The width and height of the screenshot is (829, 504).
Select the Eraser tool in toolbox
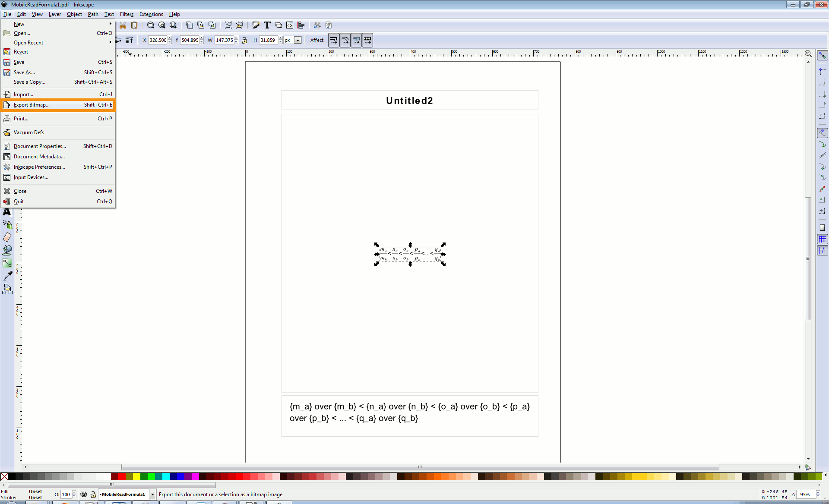7,237
